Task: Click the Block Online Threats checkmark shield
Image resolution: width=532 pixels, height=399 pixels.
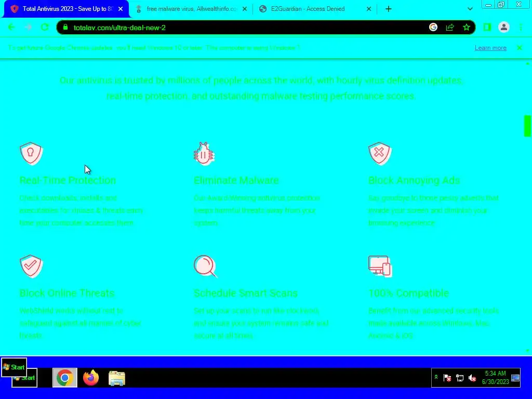Action: coord(31,266)
